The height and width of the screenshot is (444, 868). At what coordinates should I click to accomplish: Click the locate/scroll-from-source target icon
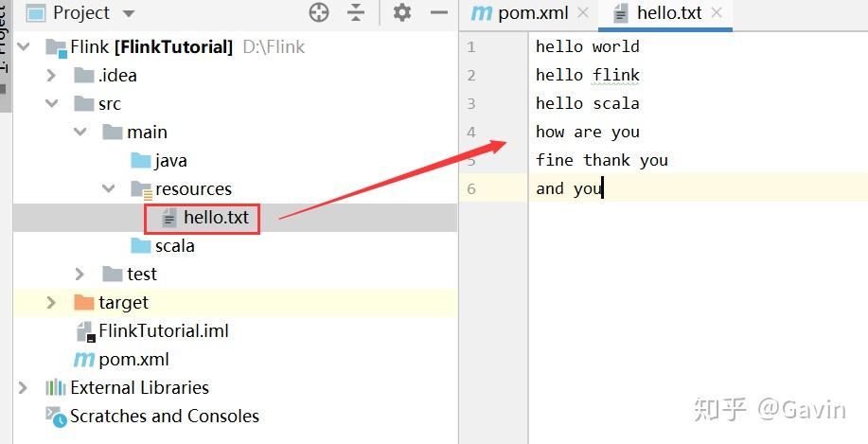pos(319,12)
